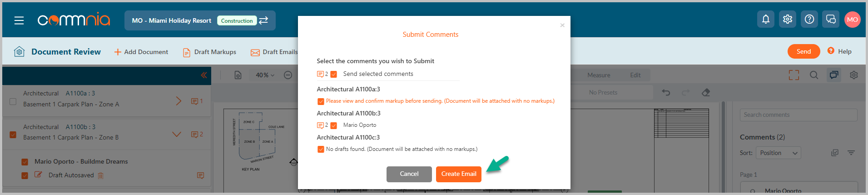
Task: Open the notifications bell
Action: (766, 19)
